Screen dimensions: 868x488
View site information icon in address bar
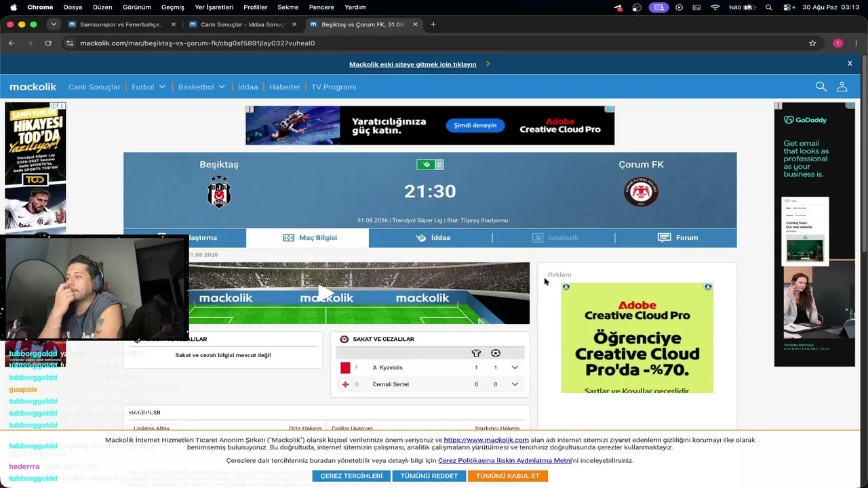pos(69,43)
